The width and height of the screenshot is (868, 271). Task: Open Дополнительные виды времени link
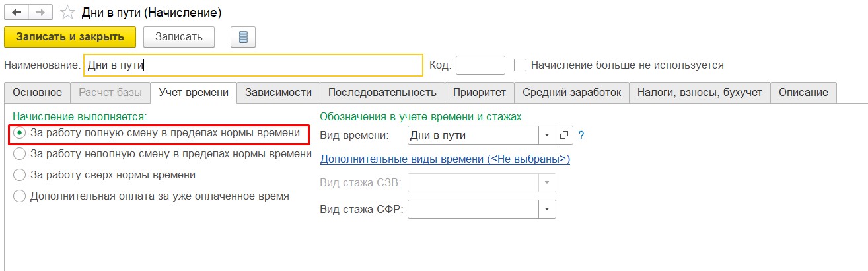[x=445, y=159]
